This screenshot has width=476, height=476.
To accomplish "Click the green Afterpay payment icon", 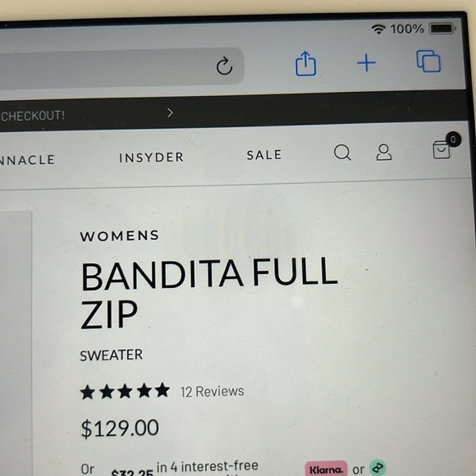I will click(x=378, y=468).
